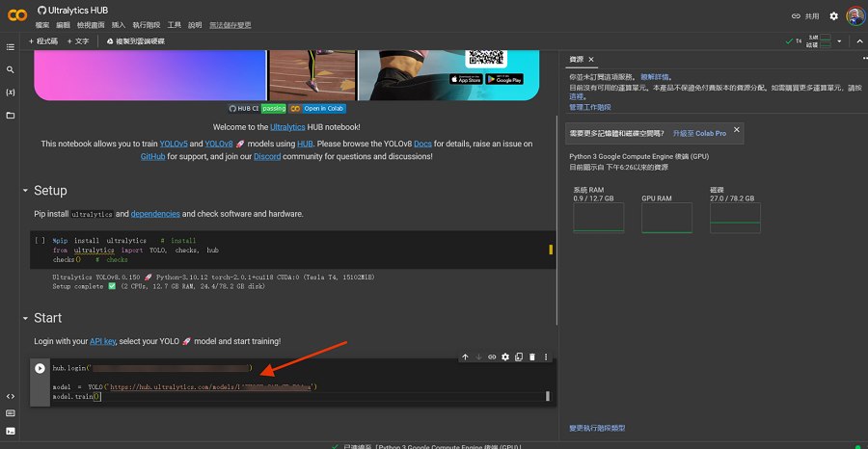This screenshot has width=868, height=449.
Task: Open cell settings gear in cell toolbar
Action: point(504,357)
